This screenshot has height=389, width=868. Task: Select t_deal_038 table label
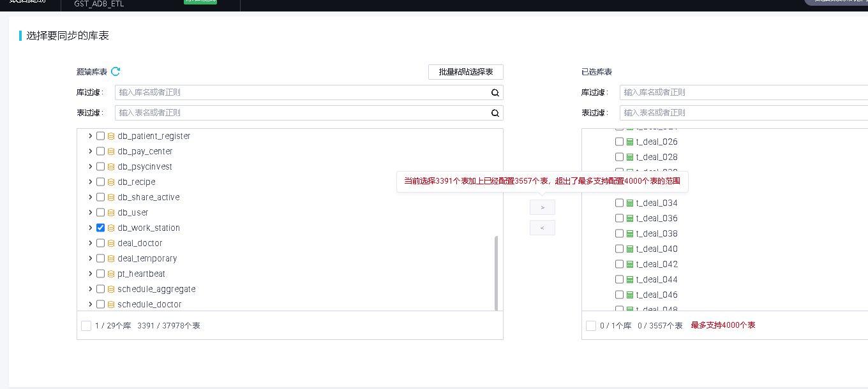[x=657, y=233]
